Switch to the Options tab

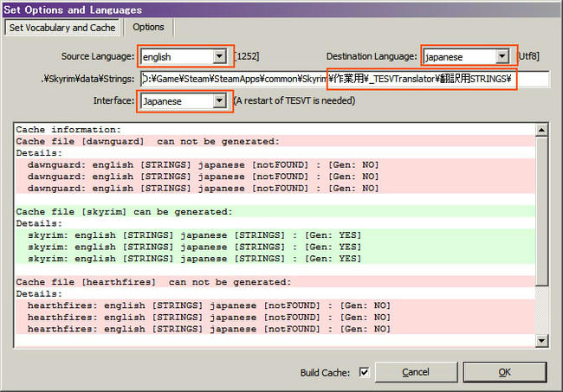click(x=148, y=27)
